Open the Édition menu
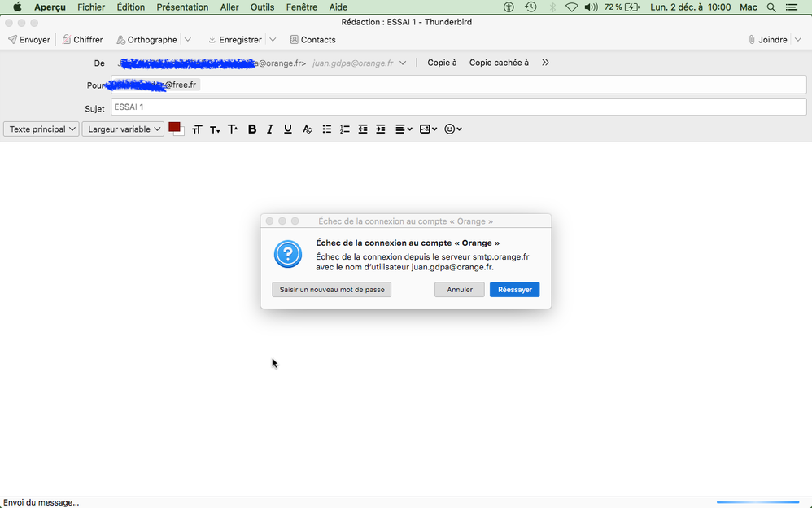This screenshot has width=812, height=508. pyautogui.click(x=130, y=7)
